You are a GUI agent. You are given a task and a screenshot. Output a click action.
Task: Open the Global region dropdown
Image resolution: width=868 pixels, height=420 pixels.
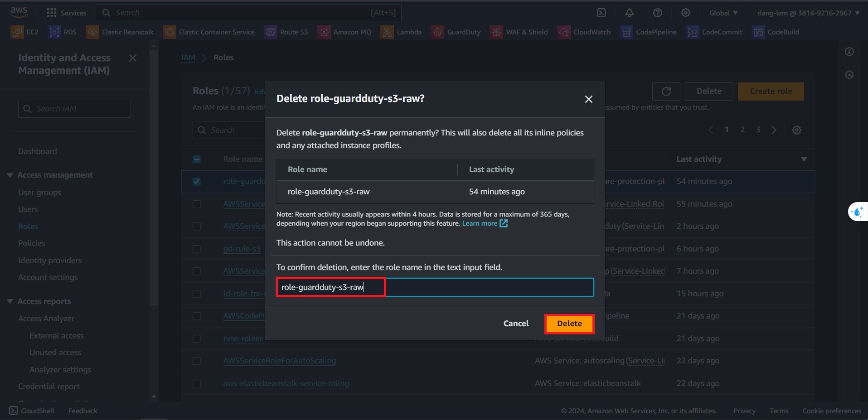pos(723,13)
